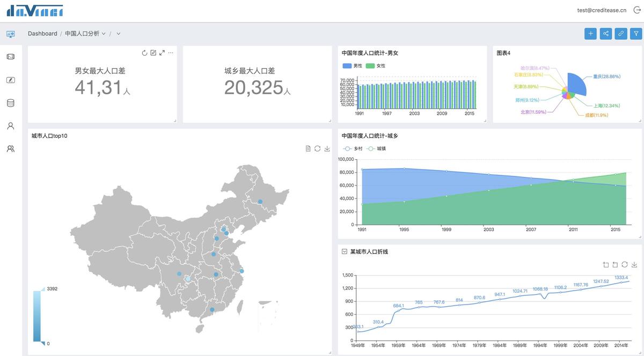Viewport: 644px width, 356px height.
Task: Download the 某城市人口折线 chart as image
Action: [634, 264]
